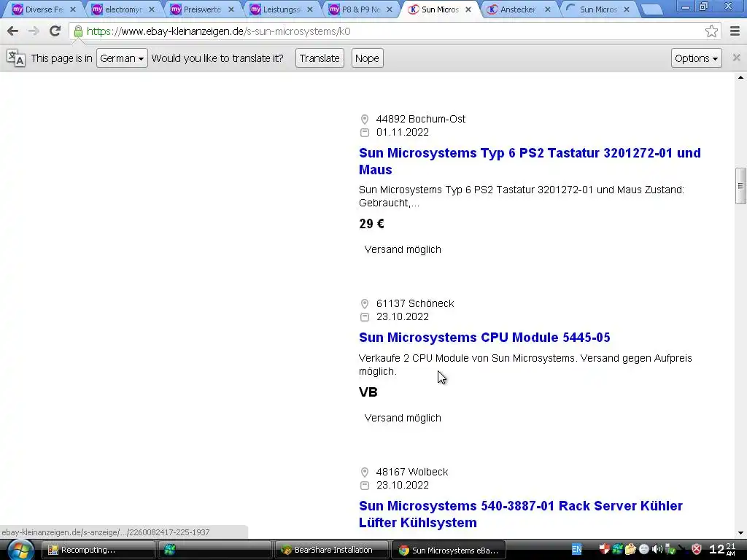
Task: Click the '44892 Bochum-Ost' location text
Action: 421,119
